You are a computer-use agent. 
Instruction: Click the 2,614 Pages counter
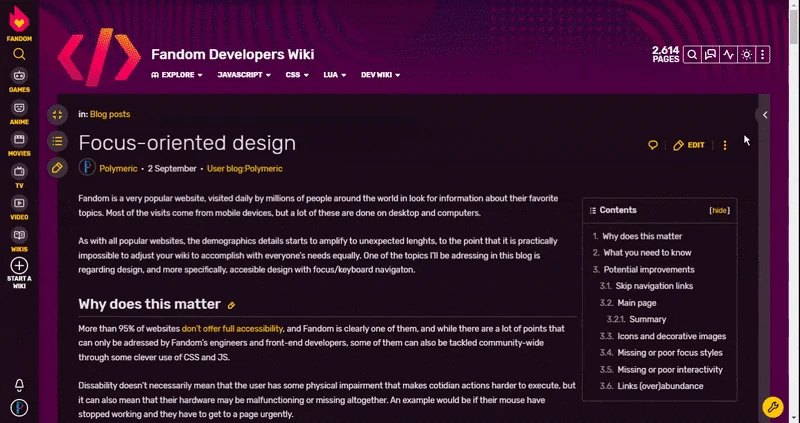(666, 54)
